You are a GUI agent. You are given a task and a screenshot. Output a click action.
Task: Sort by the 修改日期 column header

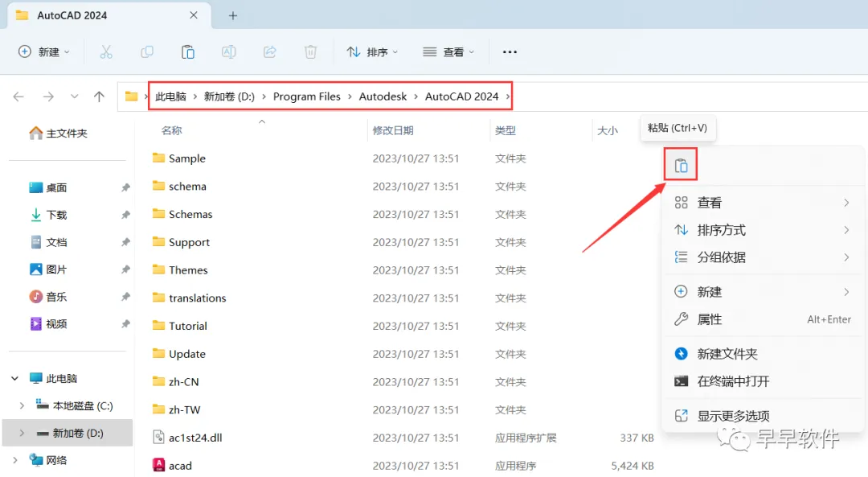coord(393,131)
